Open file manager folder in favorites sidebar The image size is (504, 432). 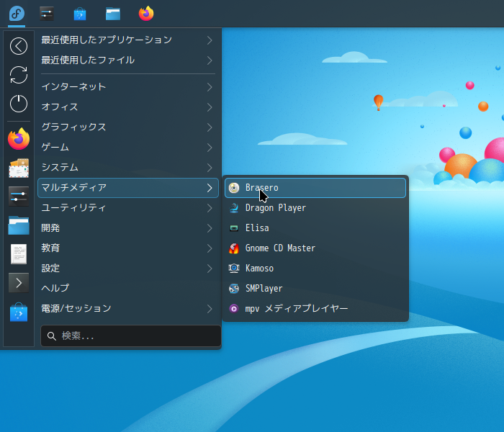click(x=19, y=225)
